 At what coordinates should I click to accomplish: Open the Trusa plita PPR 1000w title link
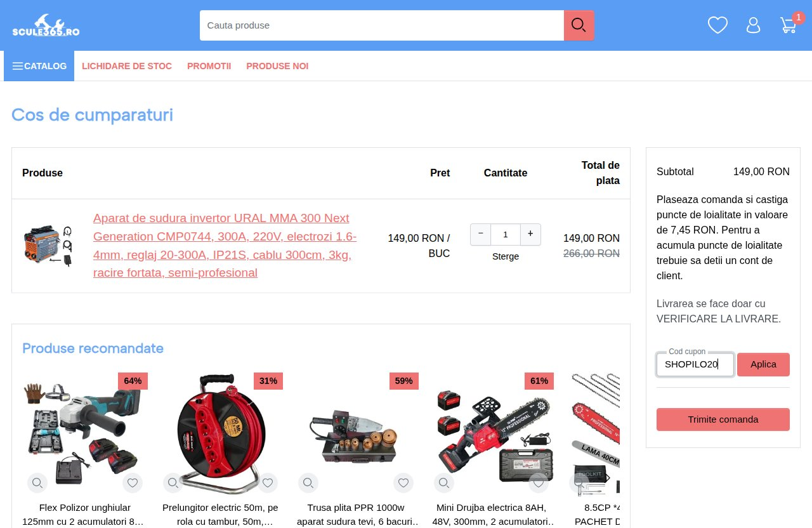[x=356, y=515]
